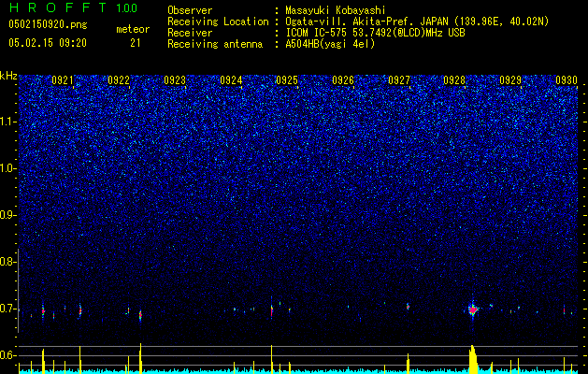Click the Ogata-vill. Akita-Pref. JAPAN location text

[417, 22]
